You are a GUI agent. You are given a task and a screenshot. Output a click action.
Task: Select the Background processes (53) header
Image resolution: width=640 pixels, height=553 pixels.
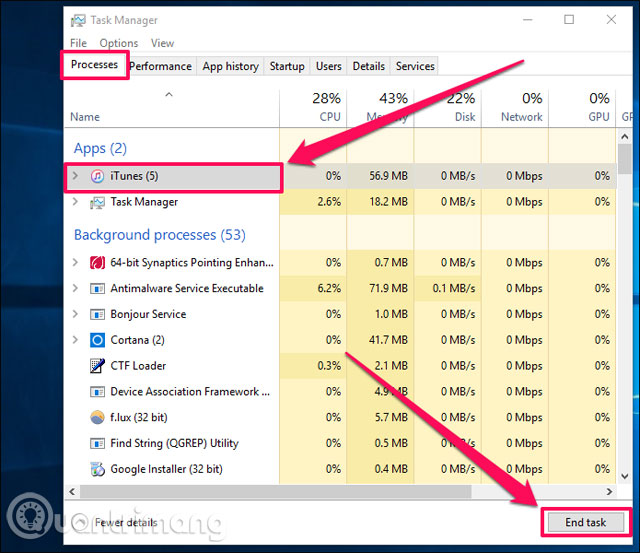(x=160, y=235)
